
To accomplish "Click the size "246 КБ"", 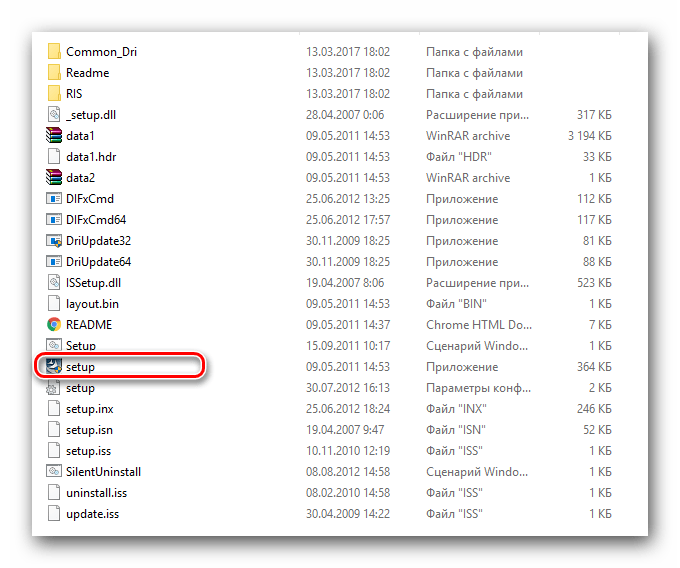I will [x=594, y=408].
